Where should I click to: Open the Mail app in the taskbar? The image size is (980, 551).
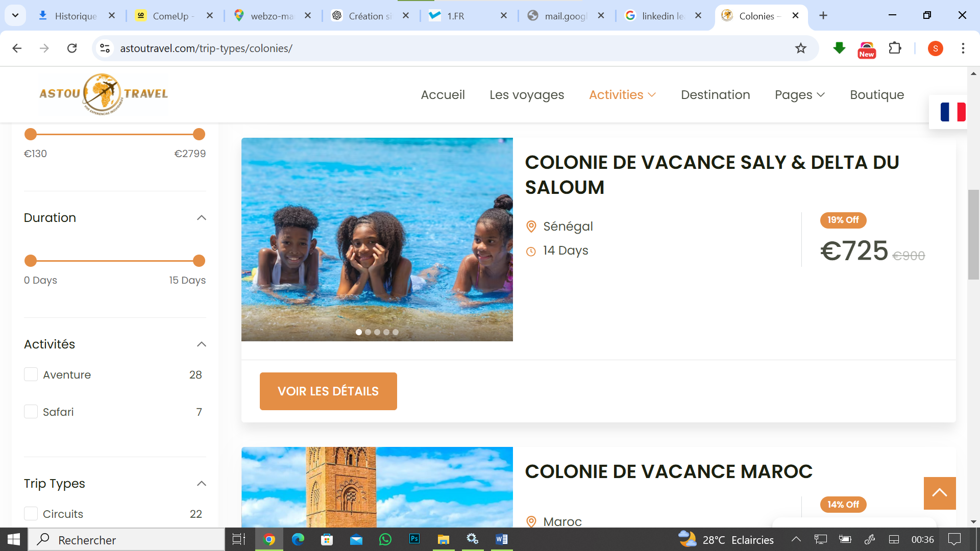[356, 539]
